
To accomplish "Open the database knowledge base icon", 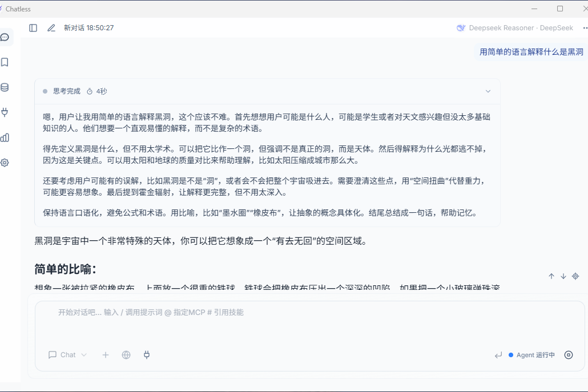I will click(x=5, y=87).
